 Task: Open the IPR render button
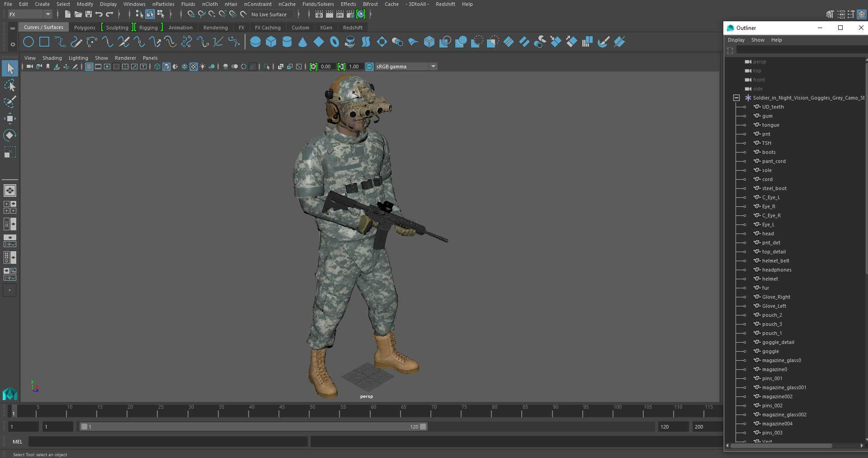[x=340, y=14]
